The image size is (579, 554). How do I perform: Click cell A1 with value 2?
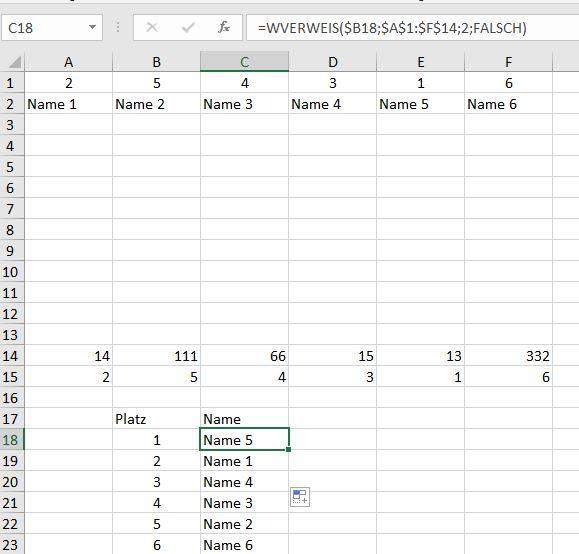point(68,83)
